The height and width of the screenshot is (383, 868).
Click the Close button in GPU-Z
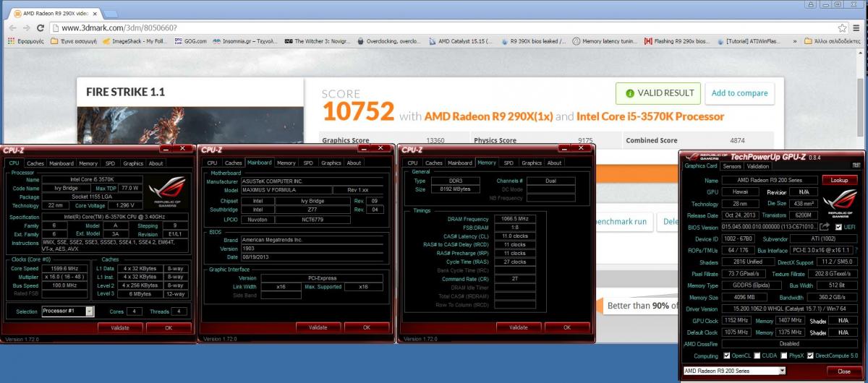click(x=843, y=371)
